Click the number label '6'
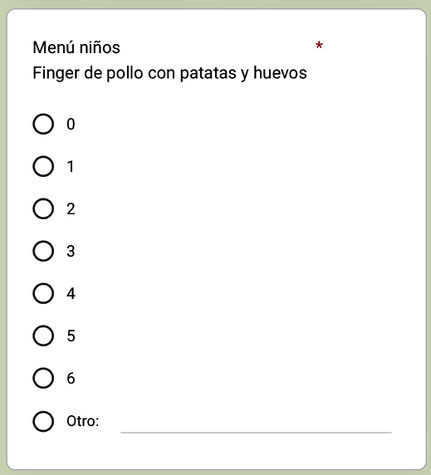The width and height of the screenshot is (431, 475). [x=71, y=378]
